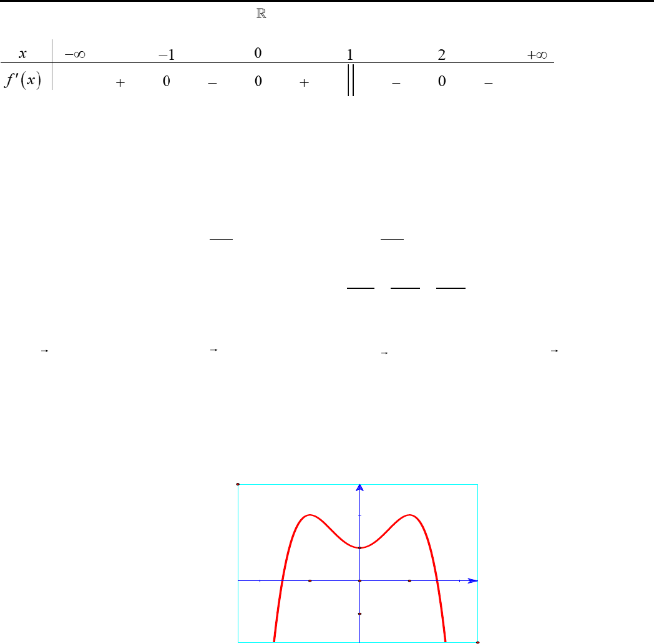
Task: Click the dot at the frame's bottom-right corner
Action: click(x=478, y=642)
